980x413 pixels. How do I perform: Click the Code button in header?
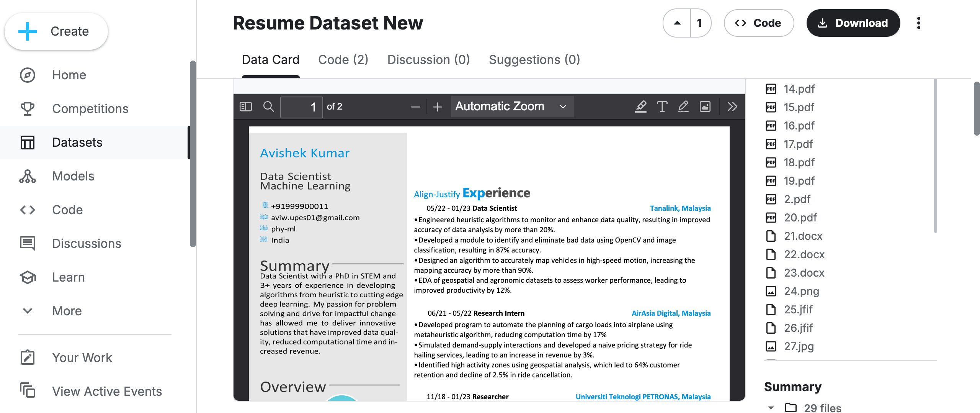tap(759, 23)
